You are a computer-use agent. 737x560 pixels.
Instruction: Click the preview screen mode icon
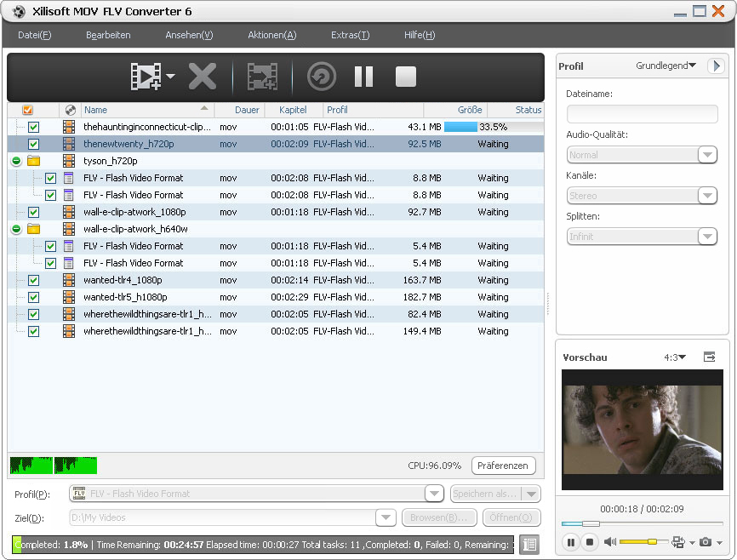677,542
